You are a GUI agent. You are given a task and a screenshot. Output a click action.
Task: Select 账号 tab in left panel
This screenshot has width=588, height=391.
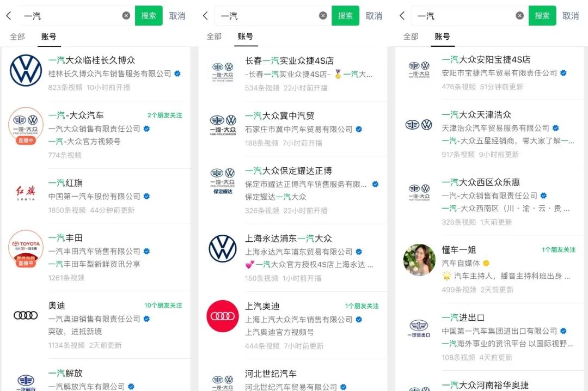tap(49, 37)
